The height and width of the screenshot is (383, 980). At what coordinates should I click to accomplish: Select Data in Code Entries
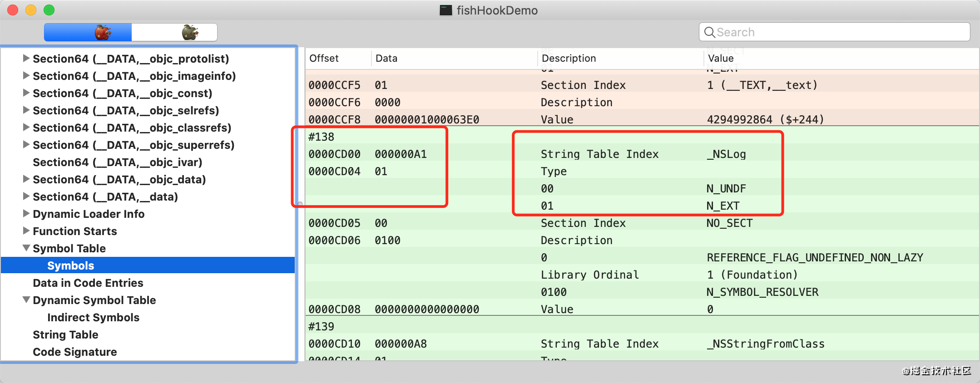pyautogui.click(x=88, y=283)
